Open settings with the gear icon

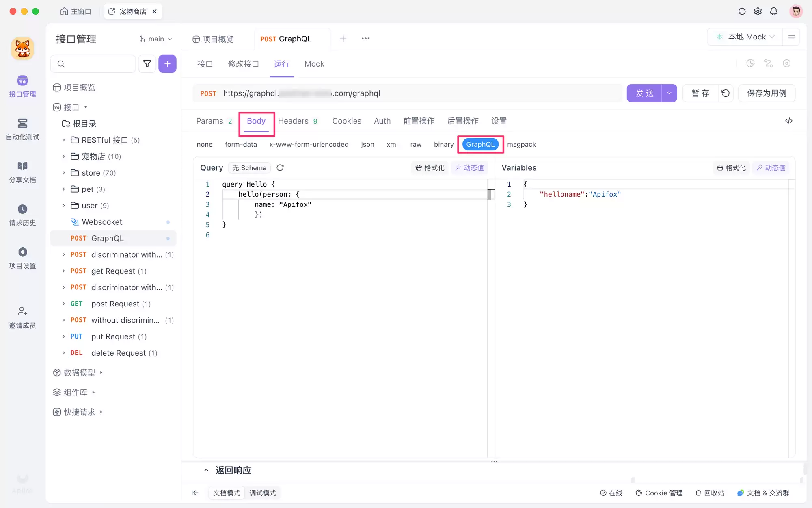click(x=758, y=11)
